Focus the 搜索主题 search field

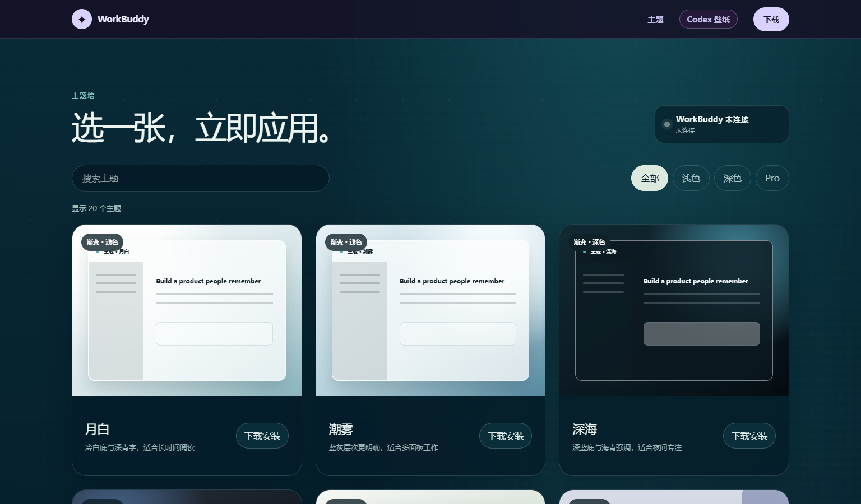coord(201,178)
